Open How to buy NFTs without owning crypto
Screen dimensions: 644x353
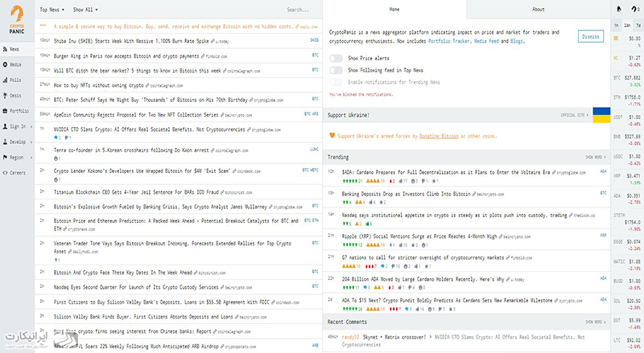coord(98,85)
